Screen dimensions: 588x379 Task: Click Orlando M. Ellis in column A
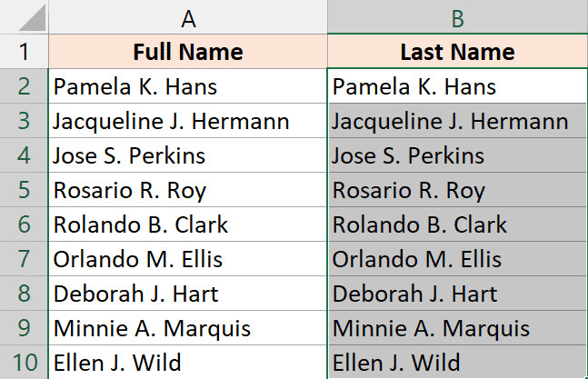click(187, 259)
